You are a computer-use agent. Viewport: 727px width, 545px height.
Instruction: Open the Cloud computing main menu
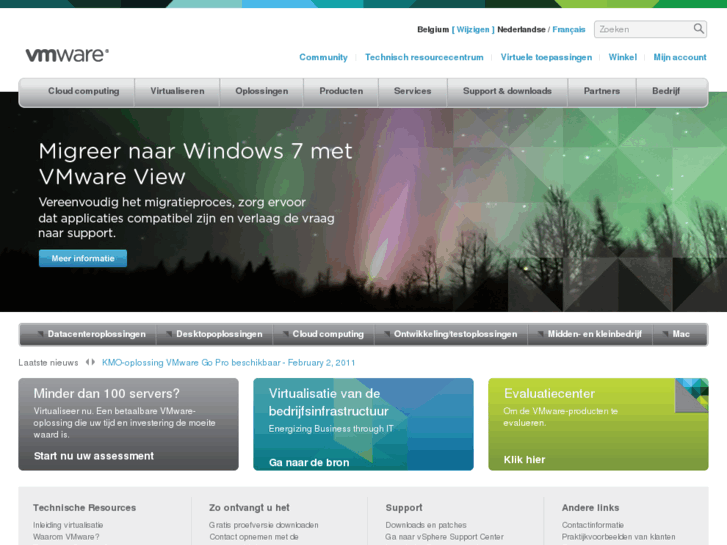(x=83, y=91)
